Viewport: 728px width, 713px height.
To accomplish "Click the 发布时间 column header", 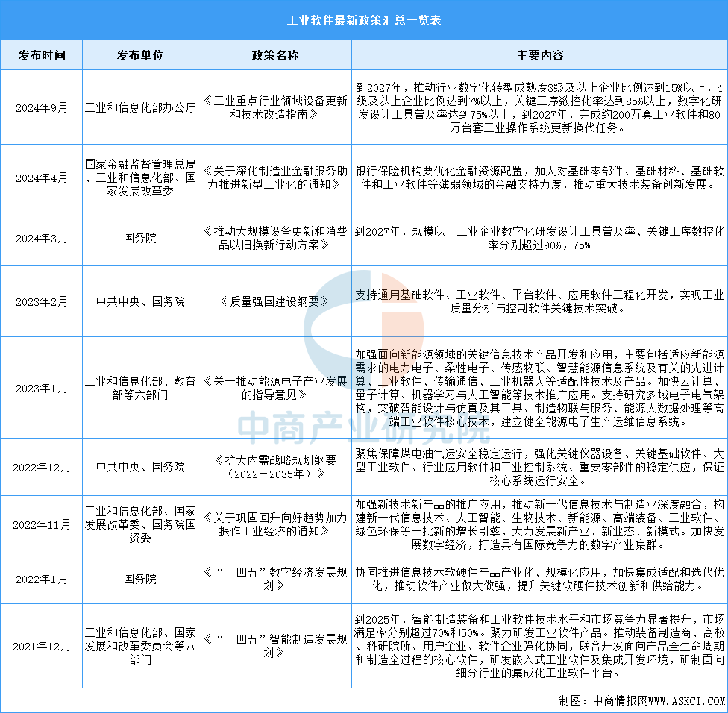I will 42,56.
